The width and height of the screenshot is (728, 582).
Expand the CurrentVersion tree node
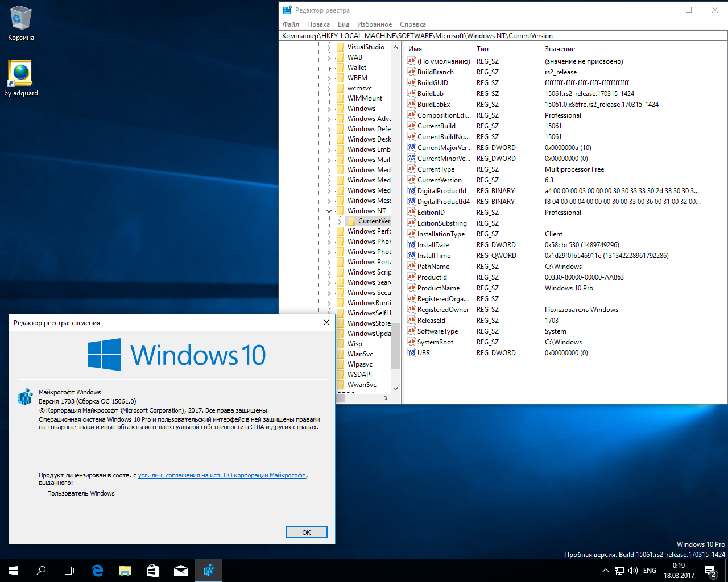[340, 221]
